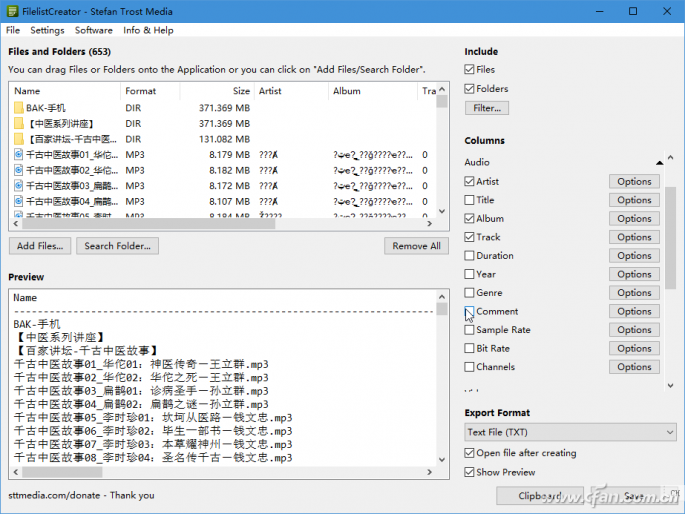Collapse the Audio columns section arrow

tap(659, 162)
